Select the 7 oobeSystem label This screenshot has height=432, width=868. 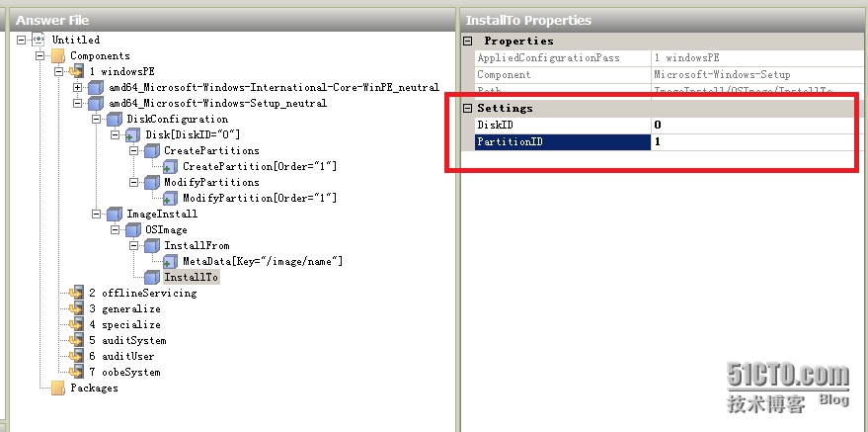124,372
